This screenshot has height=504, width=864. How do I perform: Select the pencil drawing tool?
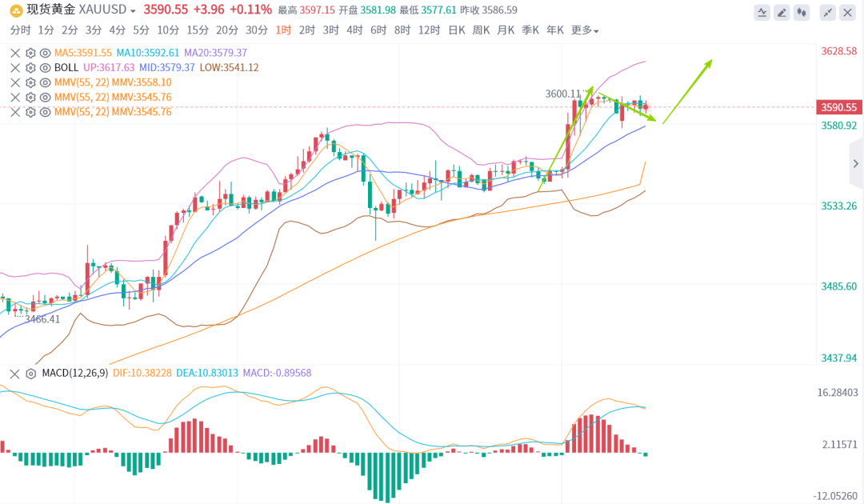(x=782, y=12)
